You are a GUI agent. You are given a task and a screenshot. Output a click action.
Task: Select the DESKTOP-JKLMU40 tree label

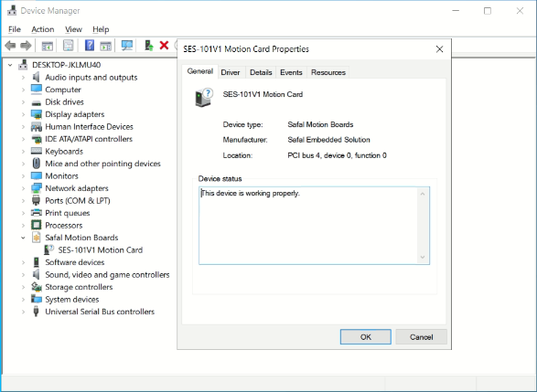point(66,65)
